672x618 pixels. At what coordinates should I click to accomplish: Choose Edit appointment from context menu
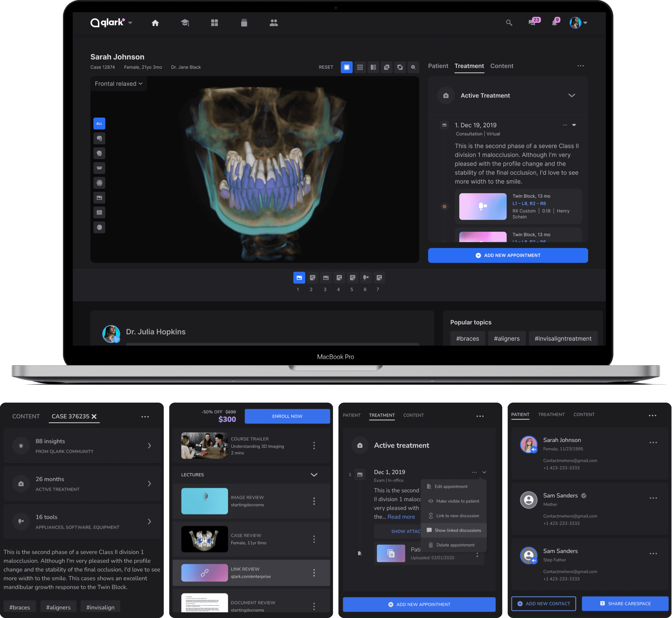point(453,487)
